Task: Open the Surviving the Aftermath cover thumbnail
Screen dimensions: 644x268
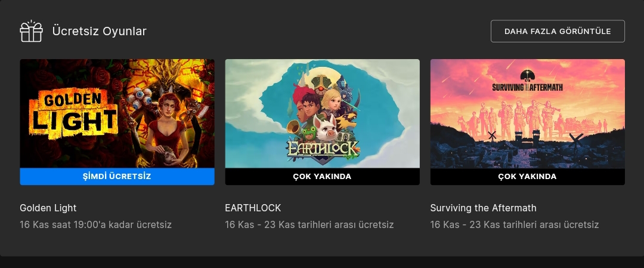Action: 527,113
